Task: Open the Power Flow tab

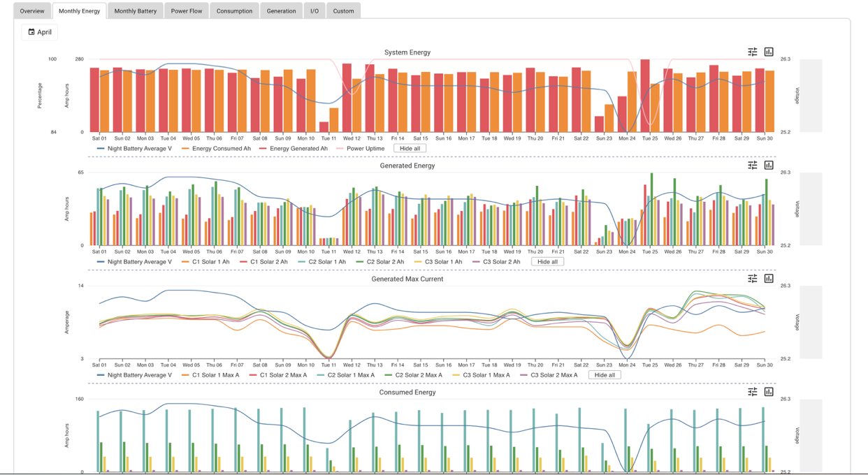Action: coord(187,11)
